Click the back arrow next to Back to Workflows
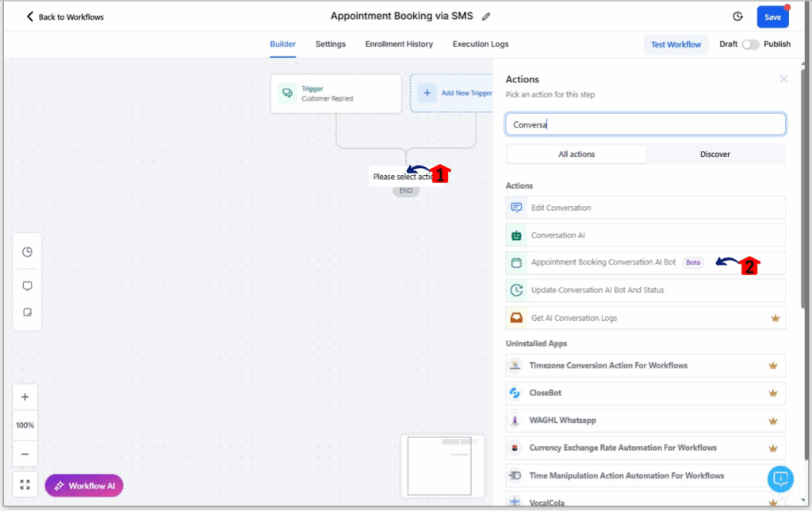812x511 pixels. click(x=29, y=17)
